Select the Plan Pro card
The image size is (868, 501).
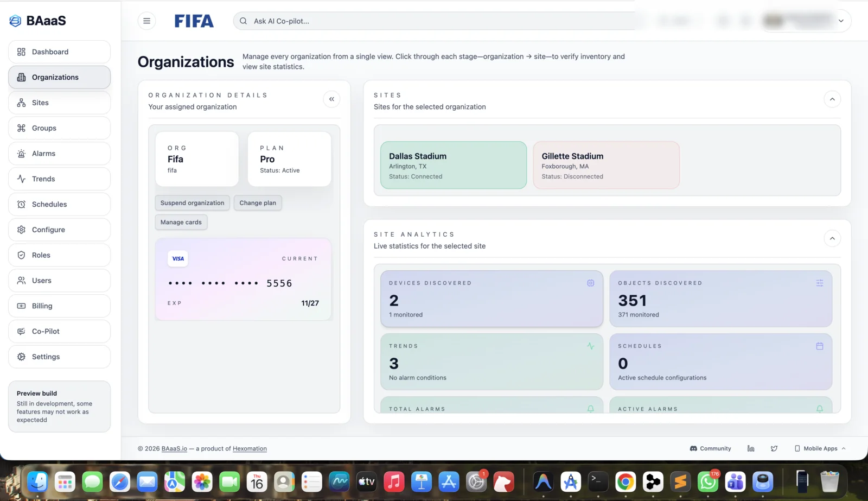(x=289, y=159)
